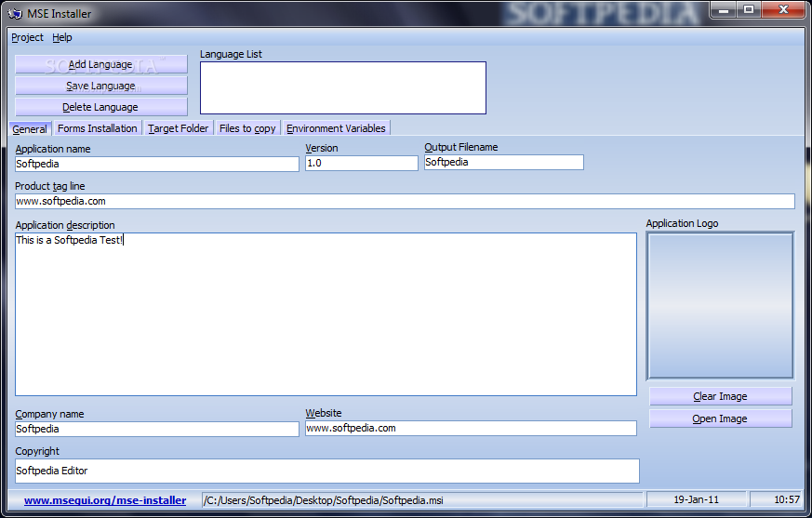Screen dimensions: 812x518
Task: Click the Output Filename field
Action: pos(504,162)
